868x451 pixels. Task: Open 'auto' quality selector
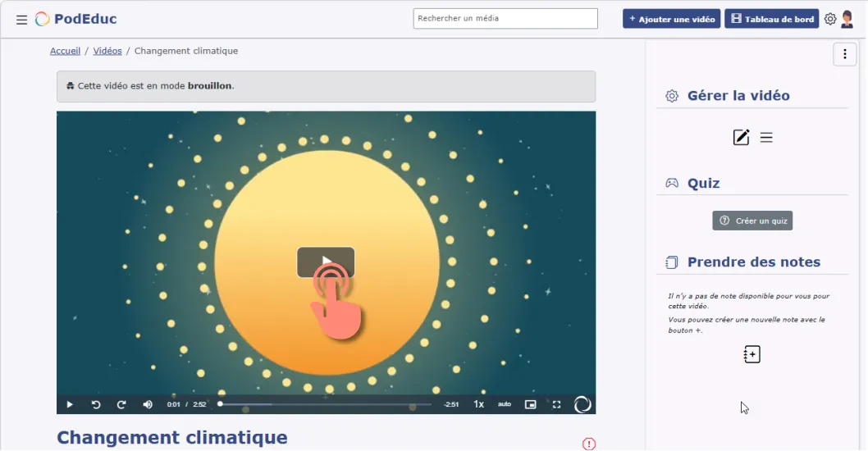pyautogui.click(x=505, y=404)
